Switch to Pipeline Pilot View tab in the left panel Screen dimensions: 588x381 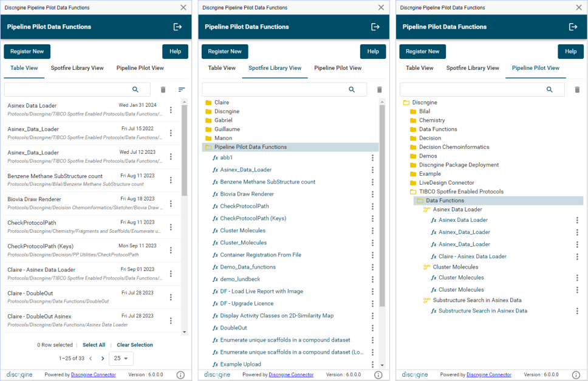pyautogui.click(x=140, y=68)
